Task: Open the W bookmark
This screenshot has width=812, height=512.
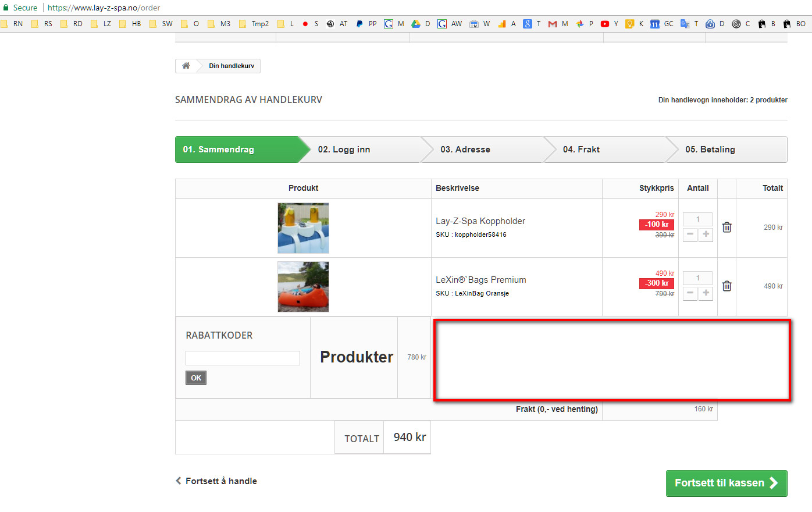Action: click(x=480, y=24)
